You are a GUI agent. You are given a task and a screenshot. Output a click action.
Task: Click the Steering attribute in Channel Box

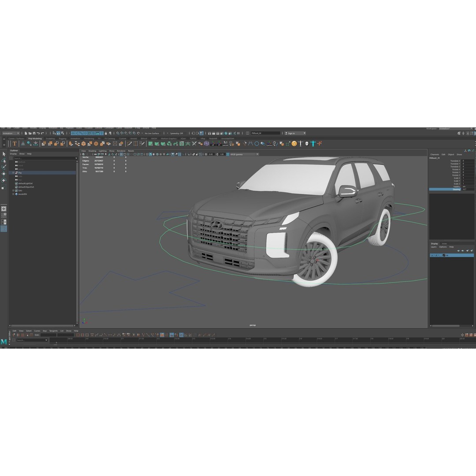pos(445,190)
